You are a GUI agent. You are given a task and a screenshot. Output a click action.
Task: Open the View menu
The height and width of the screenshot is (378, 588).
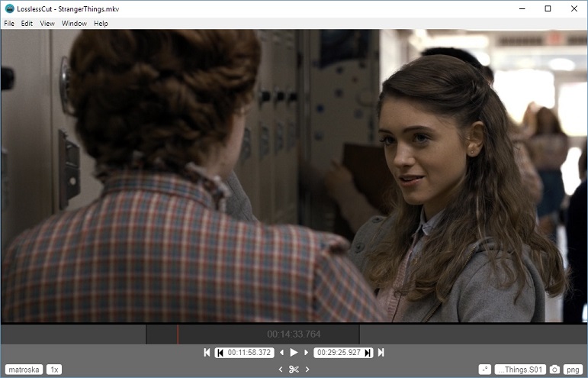click(x=47, y=23)
